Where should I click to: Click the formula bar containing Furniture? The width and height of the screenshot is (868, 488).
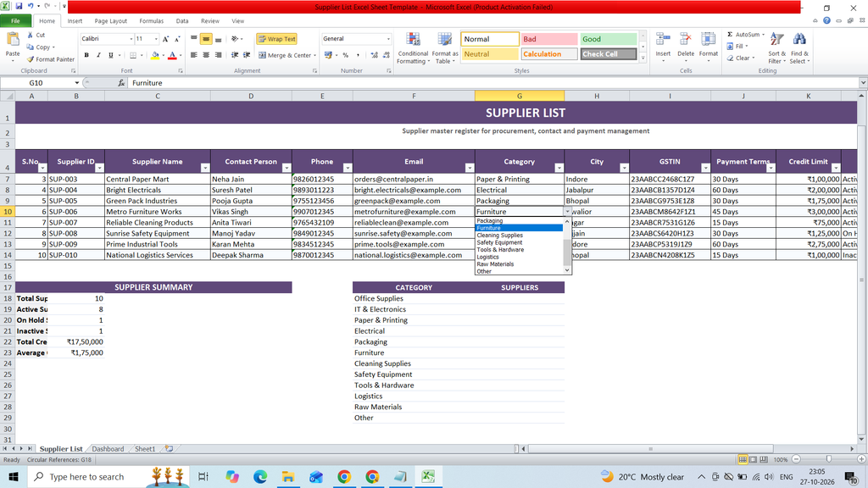coord(492,83)
